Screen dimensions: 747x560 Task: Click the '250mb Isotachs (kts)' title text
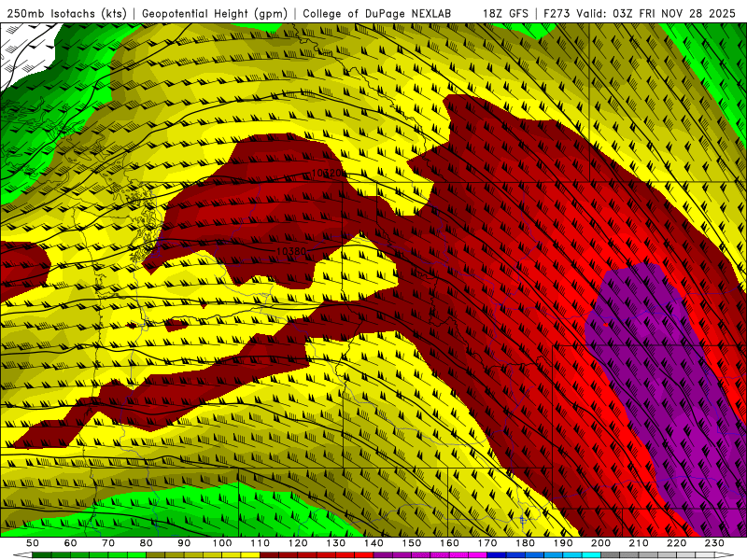tap(67, 13)
